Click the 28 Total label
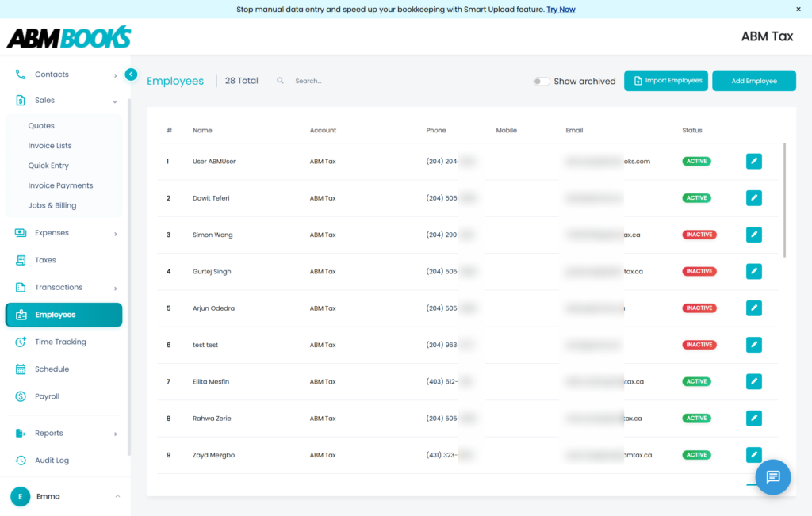Image resolution: width=812 pixels, height=516 pixels. (241, 81)
